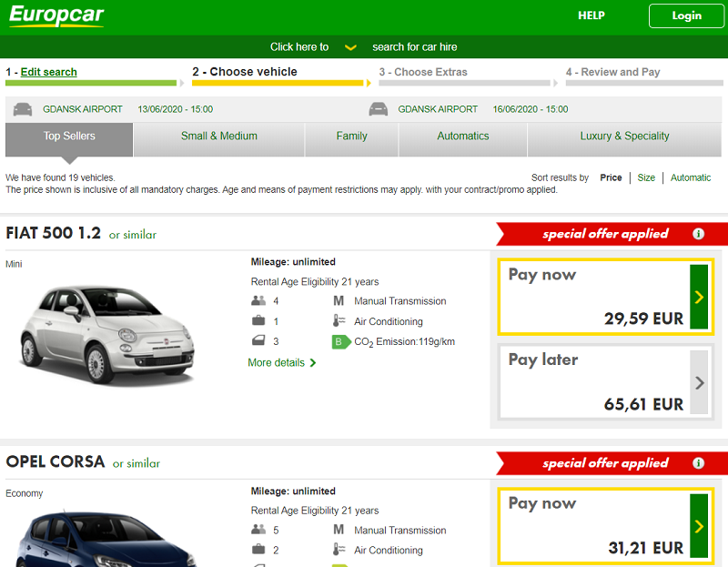Open the Luxury & Speciality tab
Screen dimensions: 728x567
pyautogui.click(x=624, y=139)
